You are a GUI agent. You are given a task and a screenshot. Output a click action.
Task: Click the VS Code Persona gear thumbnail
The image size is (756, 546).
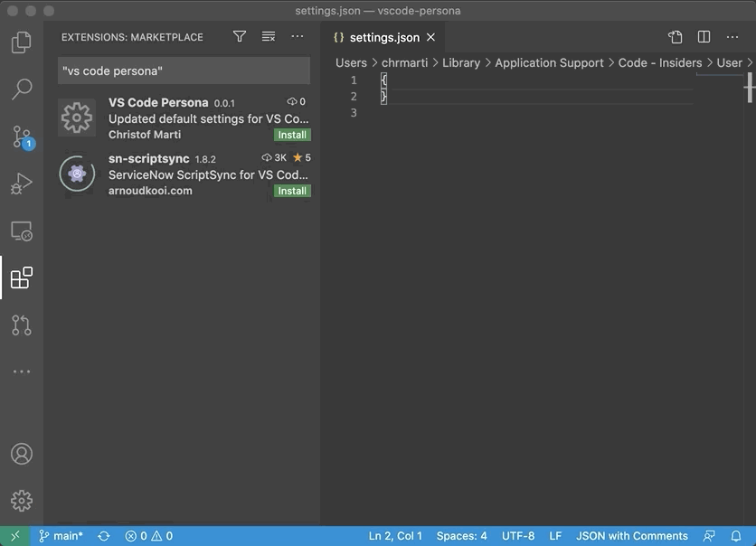[77, 118]
